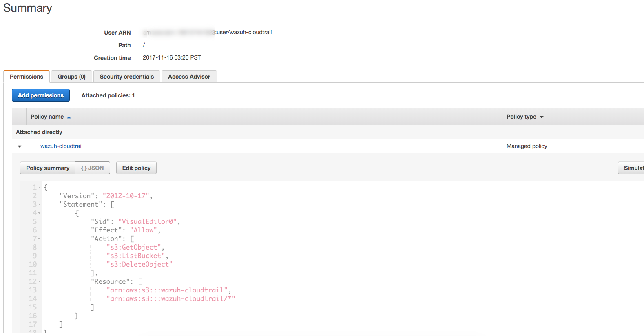Select the Access Advisor tab
The width and height of the screenshot is (644, 336).
189,77
